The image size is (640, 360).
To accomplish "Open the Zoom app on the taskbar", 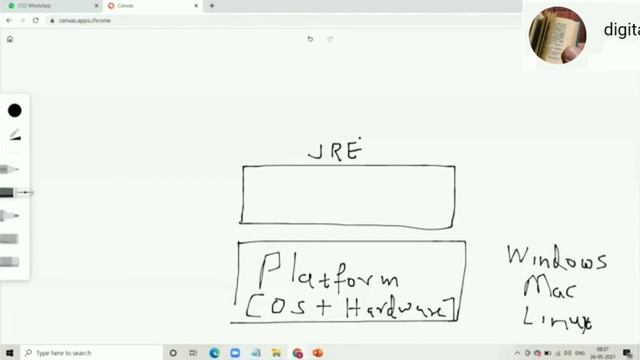I will pos(235,353).
